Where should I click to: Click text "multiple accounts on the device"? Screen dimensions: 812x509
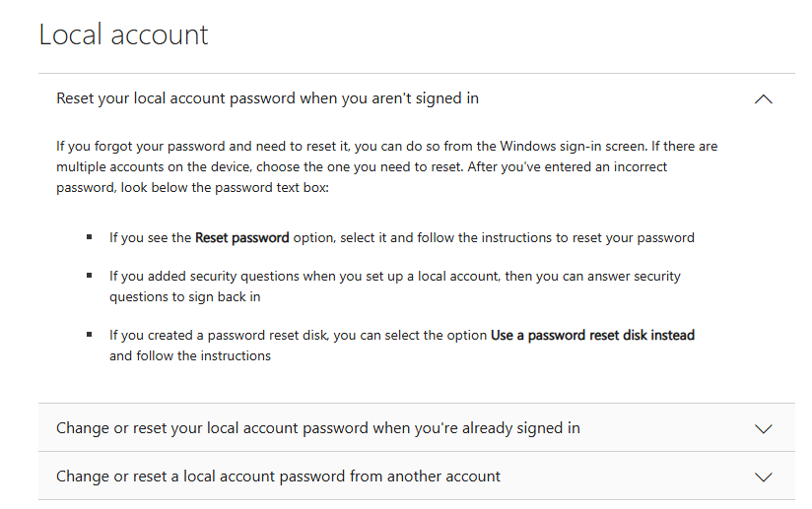(153, 167)
